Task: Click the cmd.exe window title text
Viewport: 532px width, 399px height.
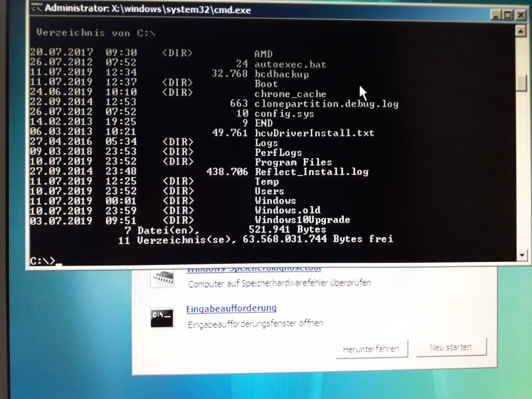Action: [x=148, y=9]
